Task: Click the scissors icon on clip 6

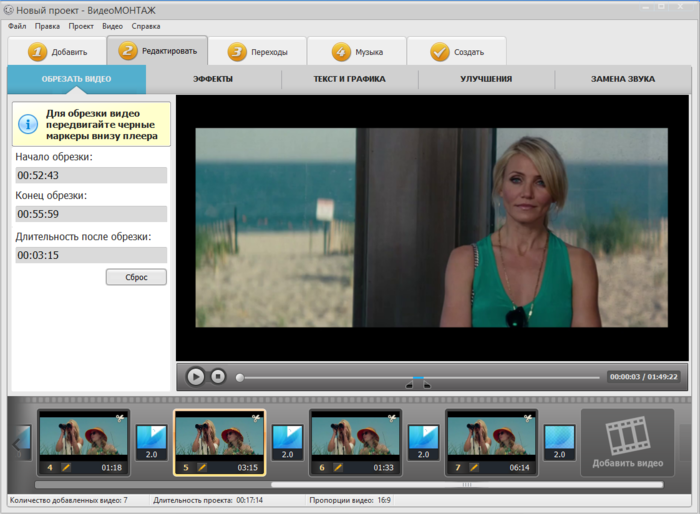Action: tap(392, 418)
